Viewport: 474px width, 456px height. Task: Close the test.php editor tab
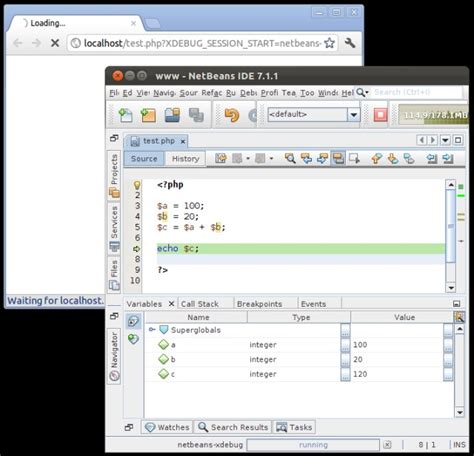[x=183, y=142]
